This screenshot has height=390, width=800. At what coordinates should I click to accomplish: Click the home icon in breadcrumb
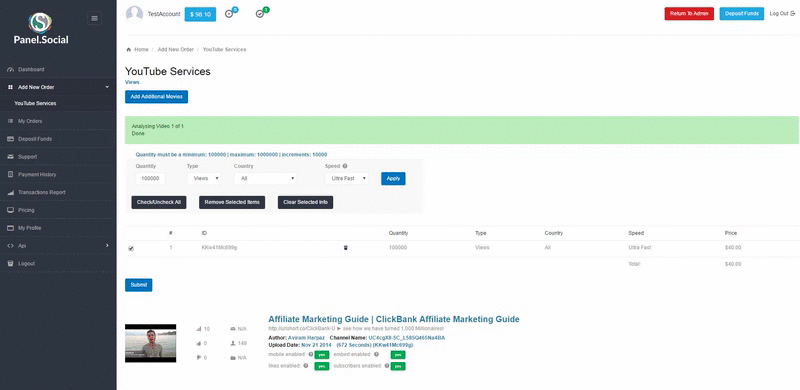129,50
